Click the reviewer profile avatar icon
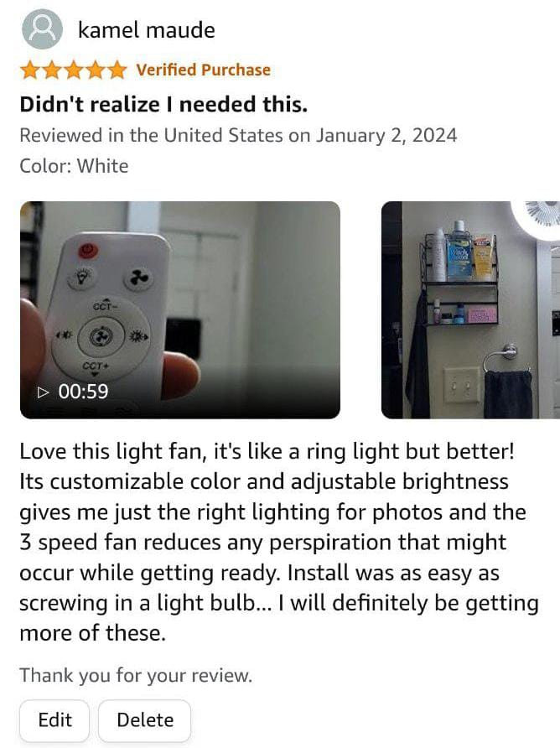 click(x=42, y=29)
